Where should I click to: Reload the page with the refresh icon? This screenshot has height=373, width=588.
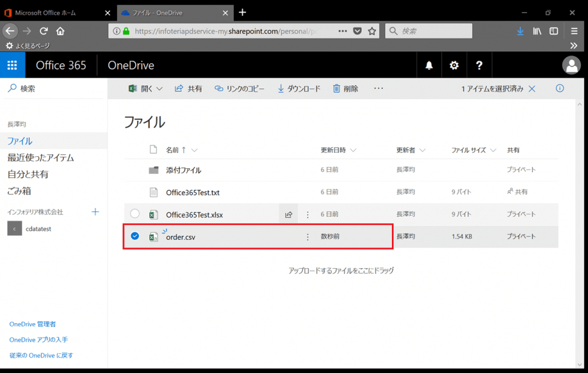44,31
